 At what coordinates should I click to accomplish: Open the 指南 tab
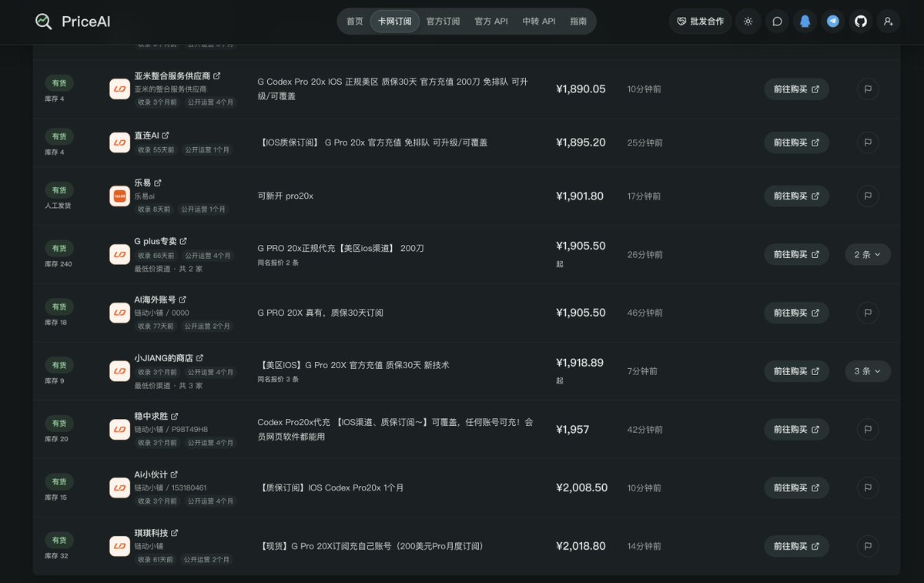click(x=578, y=22)
